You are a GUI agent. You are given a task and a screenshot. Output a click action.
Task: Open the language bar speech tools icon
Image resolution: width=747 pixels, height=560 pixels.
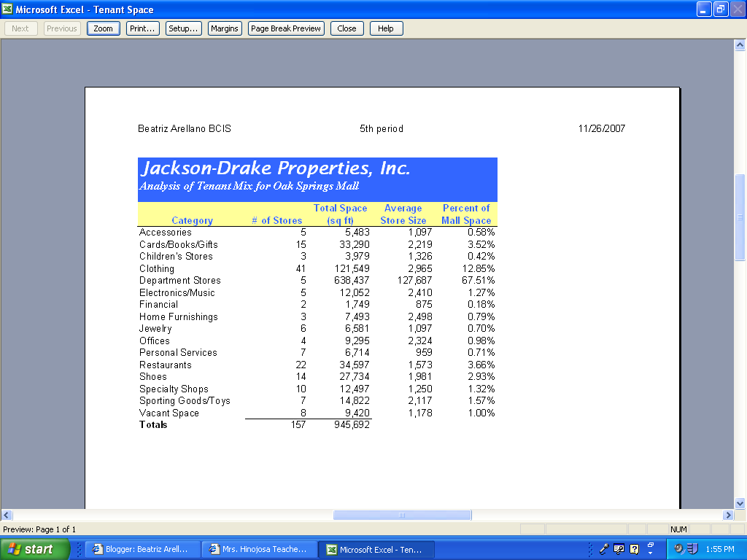[x=619, y=549]
